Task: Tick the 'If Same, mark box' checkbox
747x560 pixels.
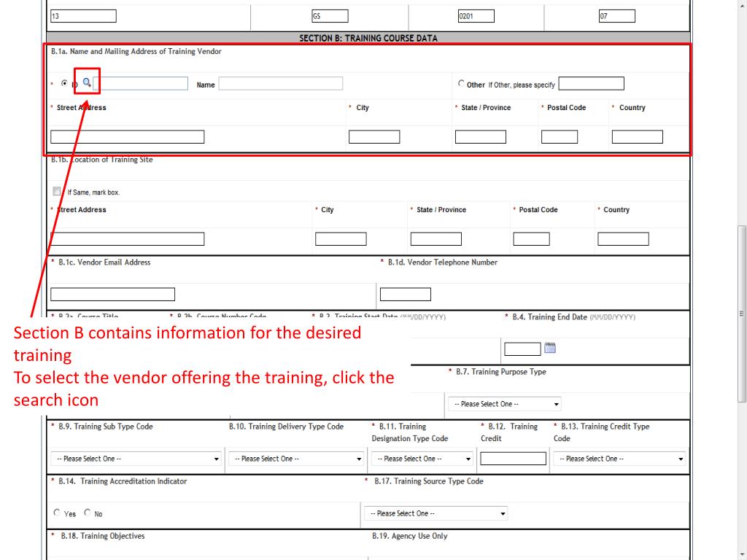Action: point(57,192)
